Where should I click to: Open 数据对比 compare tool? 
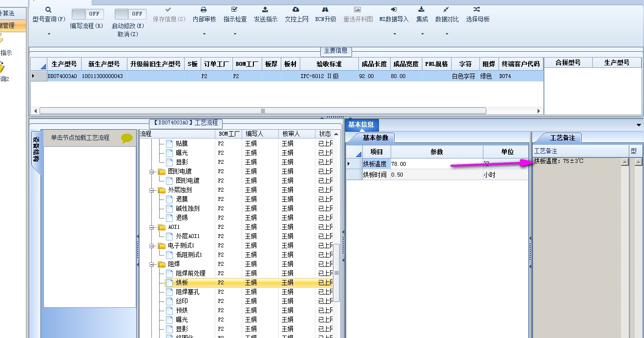[447, 15]
